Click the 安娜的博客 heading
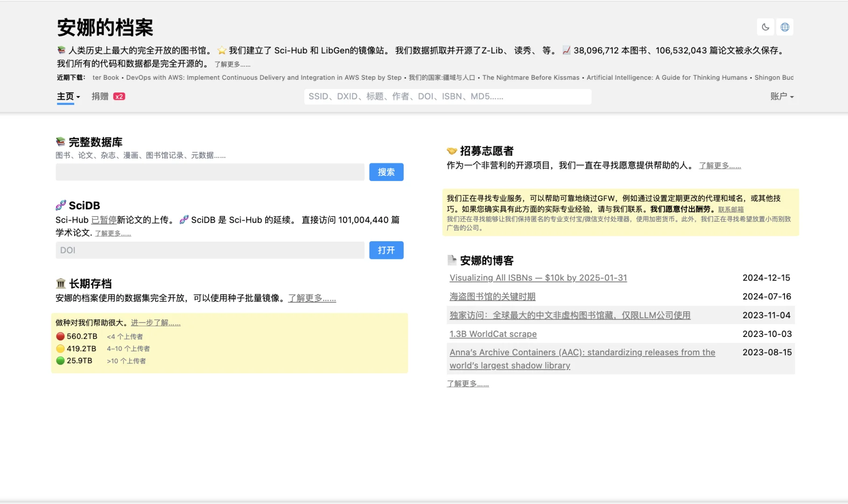The image size is (848, 504). click(487, 260)
